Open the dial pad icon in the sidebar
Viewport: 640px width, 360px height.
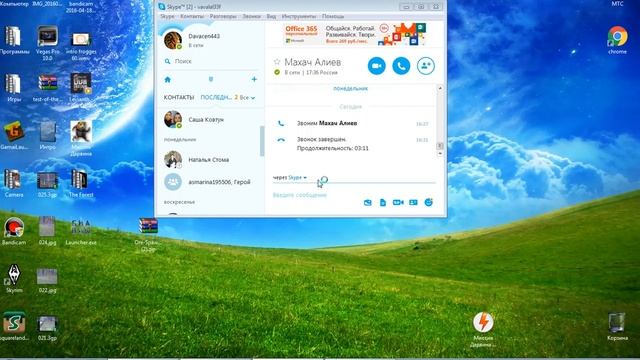(x=211, y=79)
